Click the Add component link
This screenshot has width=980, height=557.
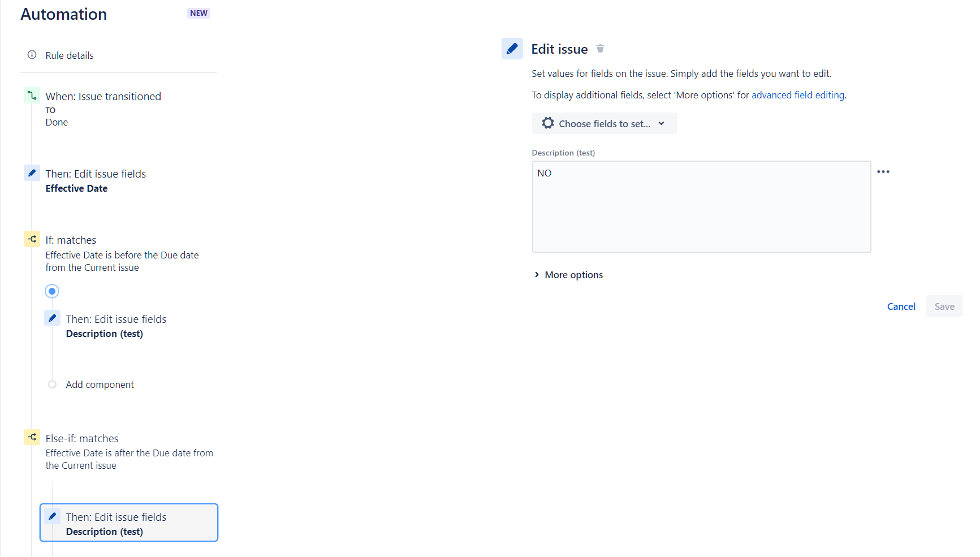click(x=100, y=384)
